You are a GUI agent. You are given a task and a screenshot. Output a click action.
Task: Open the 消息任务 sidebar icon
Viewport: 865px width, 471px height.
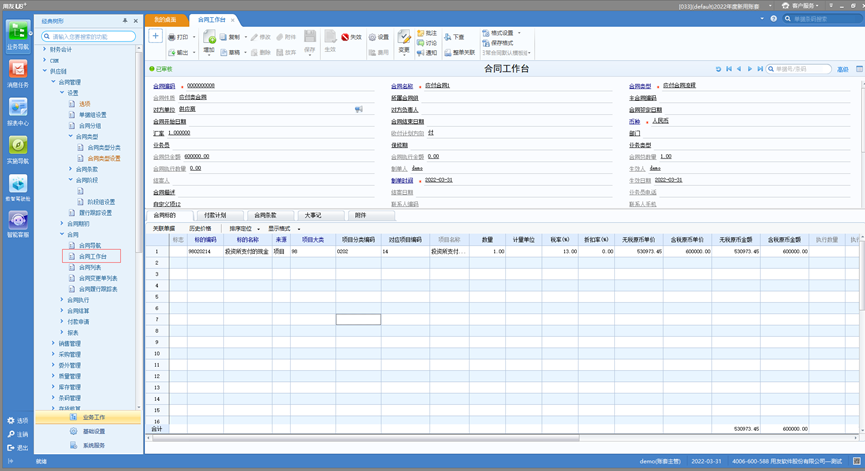17,71
